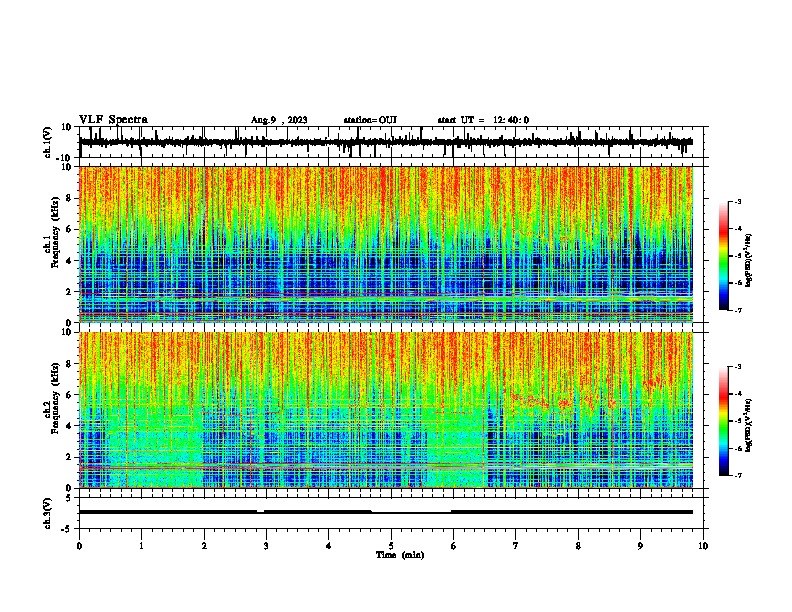Click the ch.3 voltage trace line
Screen dimensions: 792x612
386,512
